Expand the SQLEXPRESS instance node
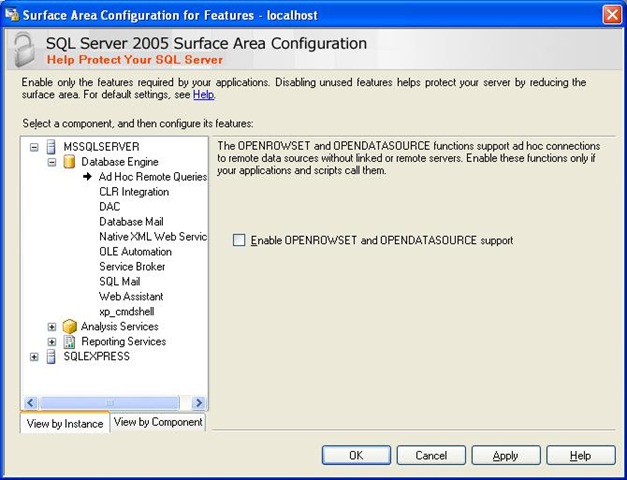Viewport: 627px width, 480px height. tap(34, 357)
